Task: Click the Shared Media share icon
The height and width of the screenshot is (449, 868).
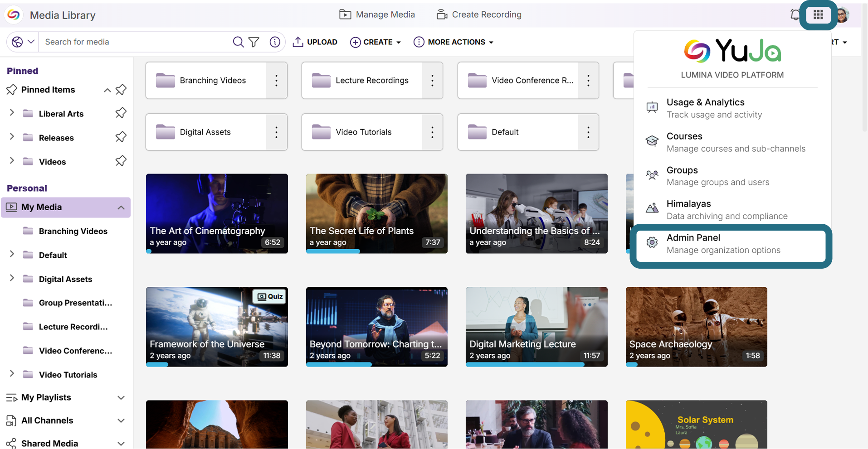Action: [11, 443]
